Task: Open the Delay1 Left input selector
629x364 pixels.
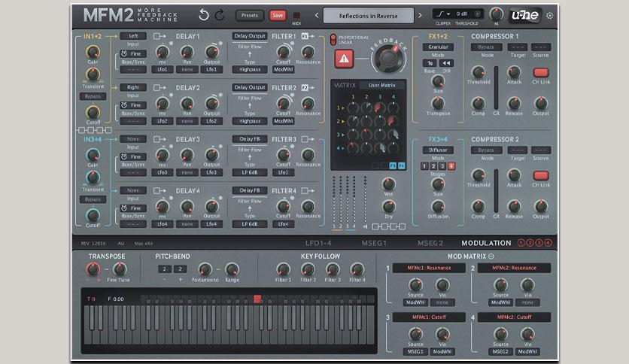Action: (132, 36)
